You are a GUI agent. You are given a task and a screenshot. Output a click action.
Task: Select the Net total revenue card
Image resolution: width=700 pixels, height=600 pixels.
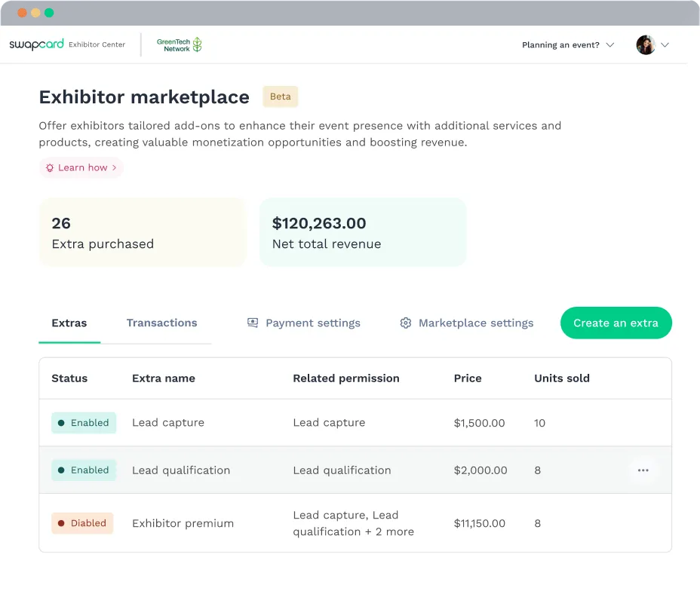click(x=362, y=231)
